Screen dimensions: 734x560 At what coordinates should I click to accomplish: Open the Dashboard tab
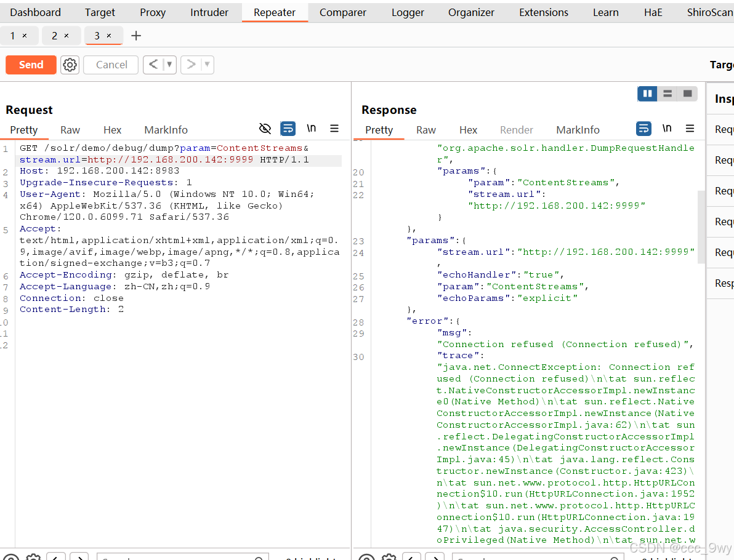[36, 12]
